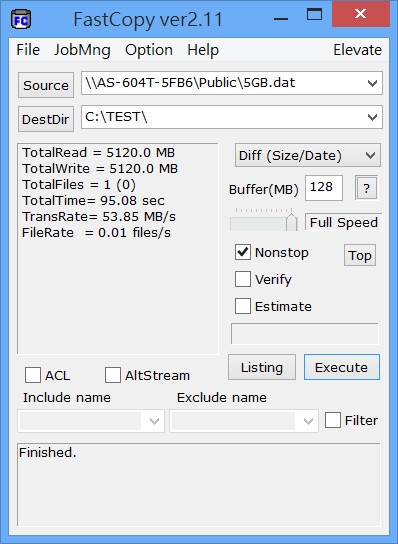The width and height of the screenshot is (398, 544).
Task: Tick the ACL checkbox
Action: [x=33, y=375]
